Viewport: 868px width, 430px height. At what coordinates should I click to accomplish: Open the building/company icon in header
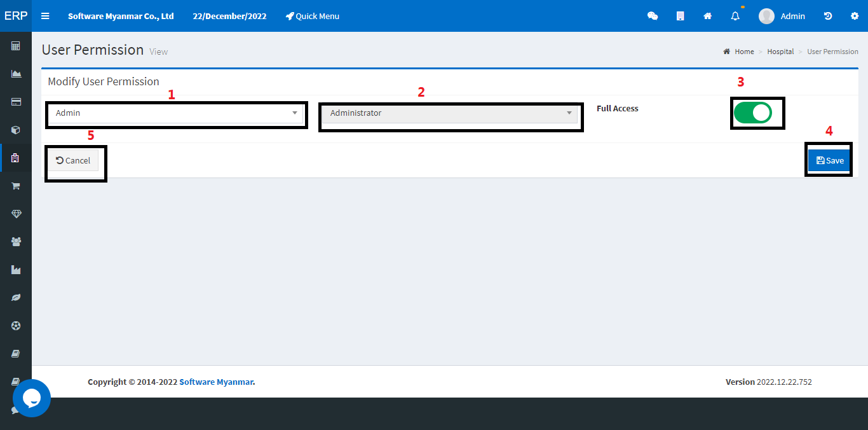(x=680, y=16)
